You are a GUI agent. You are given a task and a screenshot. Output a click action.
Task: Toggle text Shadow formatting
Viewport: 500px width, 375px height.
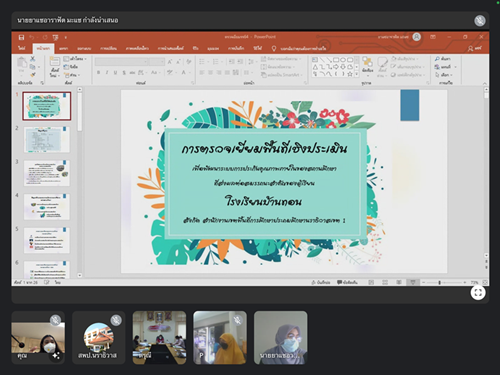tap(124, 72)
